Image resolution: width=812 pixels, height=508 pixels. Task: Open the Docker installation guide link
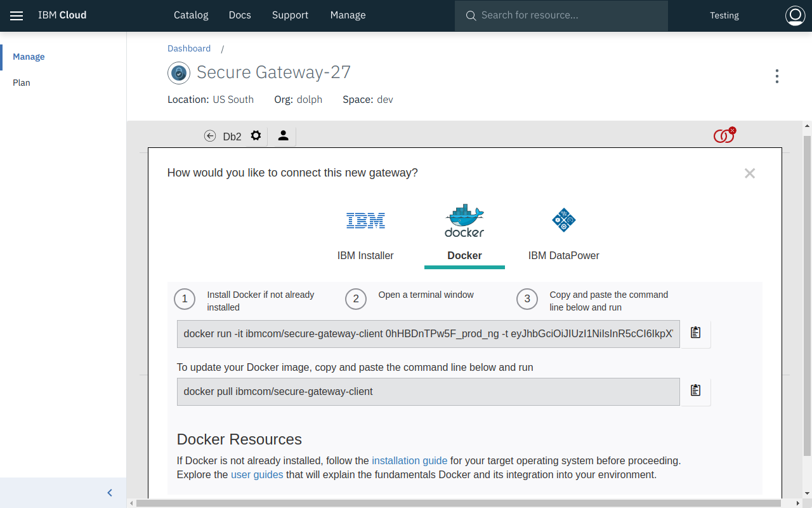coord(409,460)
